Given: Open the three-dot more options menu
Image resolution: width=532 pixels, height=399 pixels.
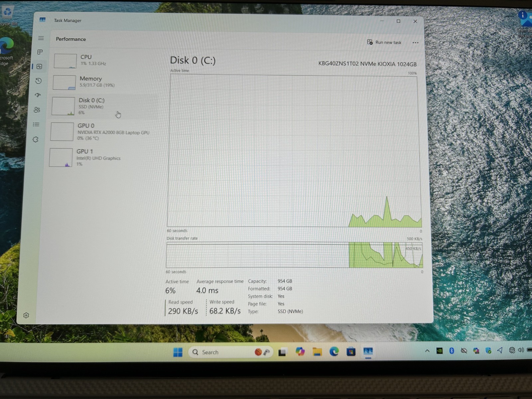Looking at the screenshot, I should 415,43.
